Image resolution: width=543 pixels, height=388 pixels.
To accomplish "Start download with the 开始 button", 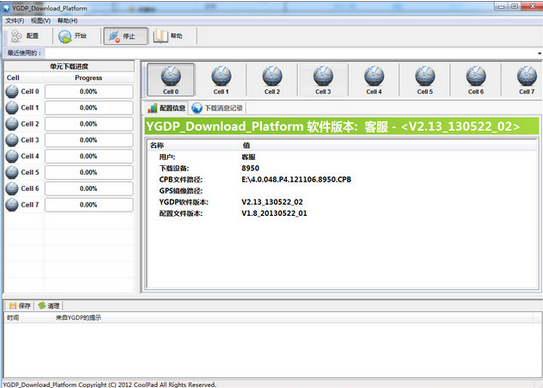I will [73, 36].
